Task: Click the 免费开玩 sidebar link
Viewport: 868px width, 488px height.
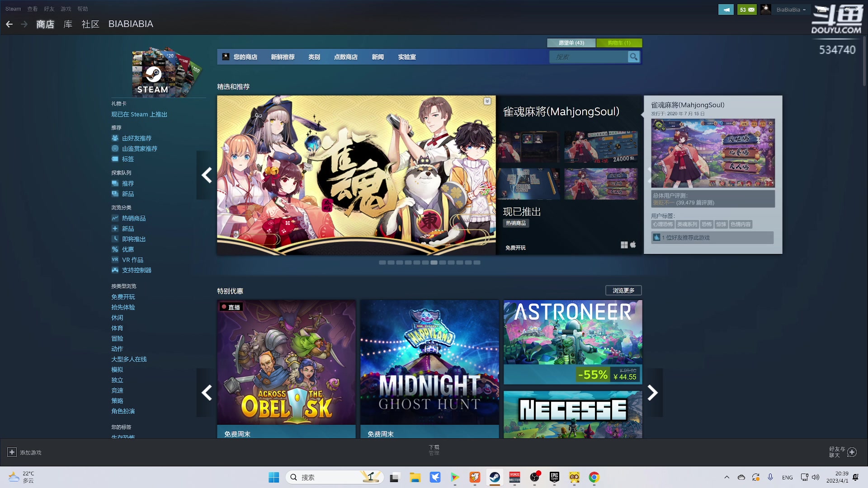Action: click(123, 297)
